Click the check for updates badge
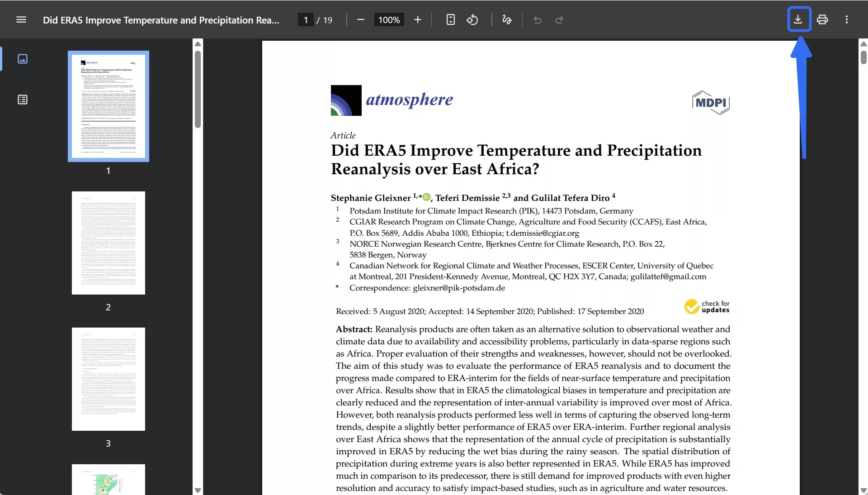The width and height of the screenshot is (868, 495). pos(707,307)
